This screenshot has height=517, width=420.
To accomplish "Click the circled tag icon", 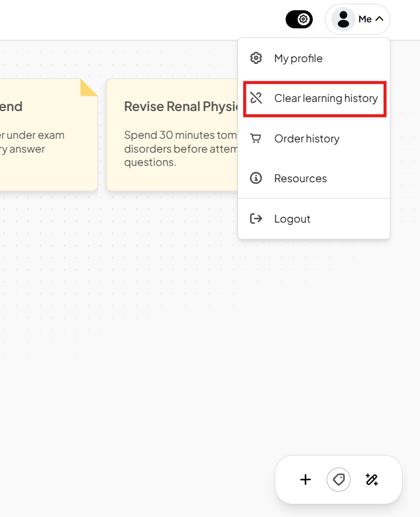I will pos(339,480).
